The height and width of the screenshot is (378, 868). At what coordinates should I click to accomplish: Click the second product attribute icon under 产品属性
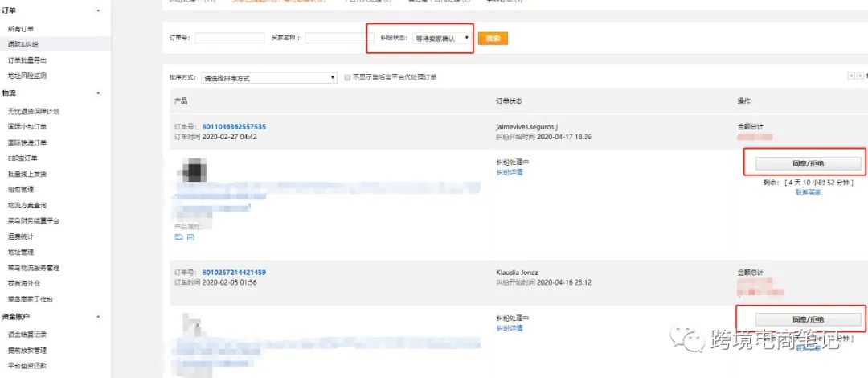point(191,237)
